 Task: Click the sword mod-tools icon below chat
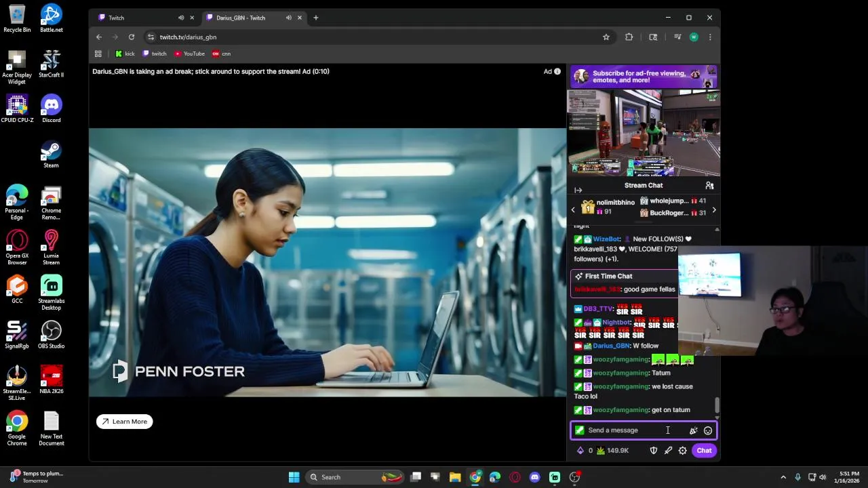pyautogui.click(x=668, y=451)
